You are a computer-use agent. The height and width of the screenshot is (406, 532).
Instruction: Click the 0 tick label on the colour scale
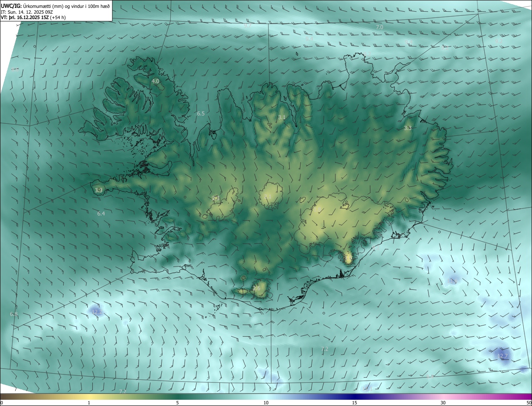[2, 403]
